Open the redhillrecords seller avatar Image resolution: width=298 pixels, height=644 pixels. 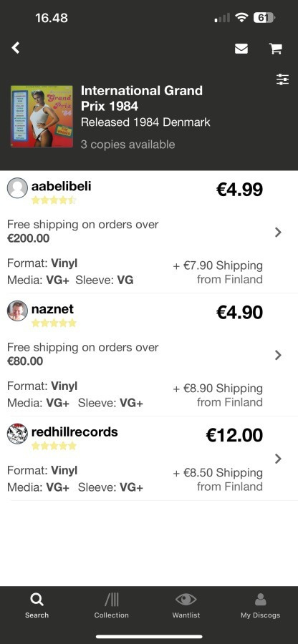pyautogui.click(x=17, y=434)
